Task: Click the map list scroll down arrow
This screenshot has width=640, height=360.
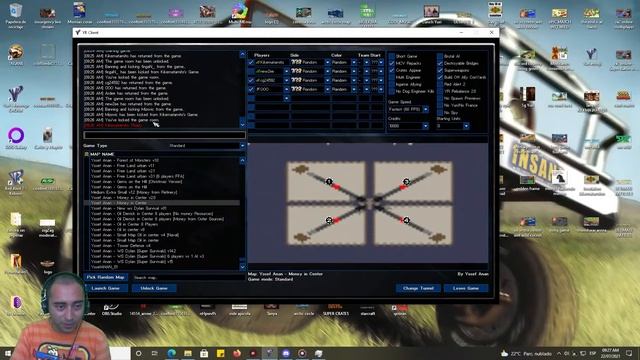Action: pyautogui.click(x=242, y=267)
